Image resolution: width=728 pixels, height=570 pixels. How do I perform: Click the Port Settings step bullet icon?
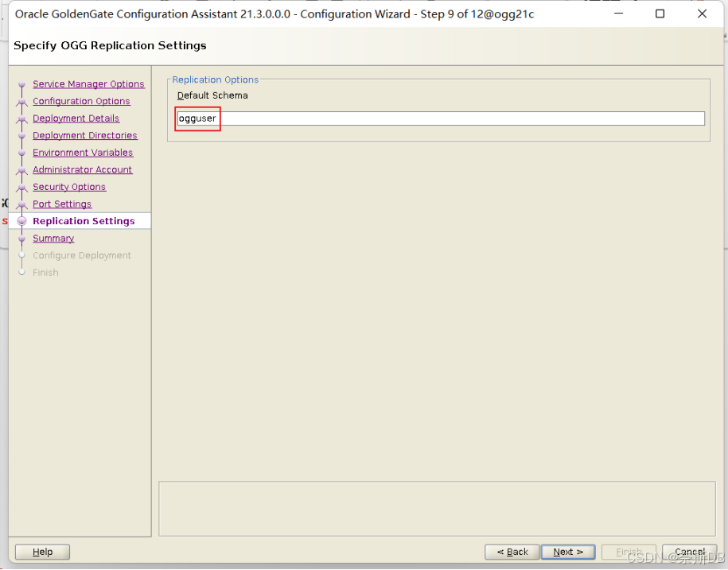click(21, 204)
